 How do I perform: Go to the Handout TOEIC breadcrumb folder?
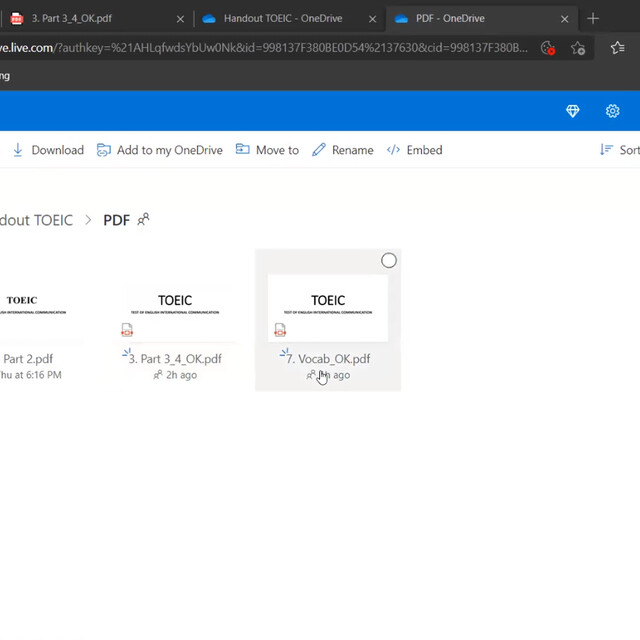36,220
